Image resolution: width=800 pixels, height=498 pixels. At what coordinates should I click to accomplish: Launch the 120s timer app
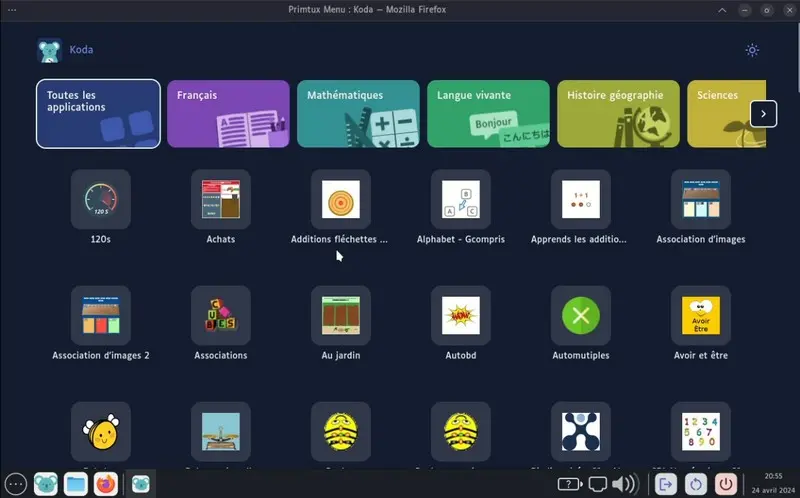[x=100, y=200]
